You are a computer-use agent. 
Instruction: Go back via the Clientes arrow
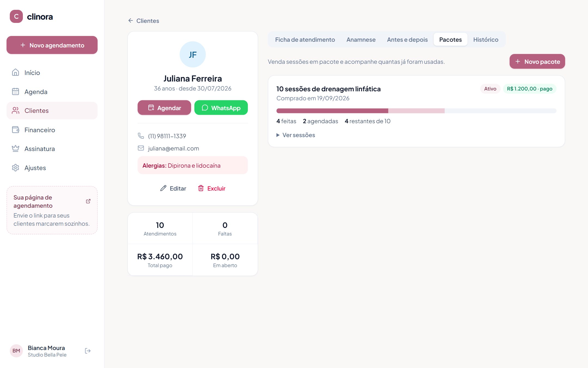143,21
